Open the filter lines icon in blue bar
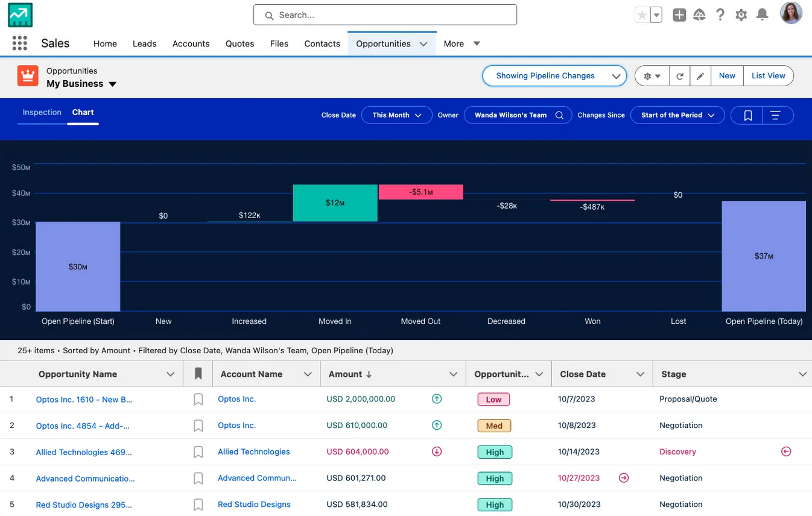The height and width of the screenshot is (516, 812). click(x=776, y=115)
